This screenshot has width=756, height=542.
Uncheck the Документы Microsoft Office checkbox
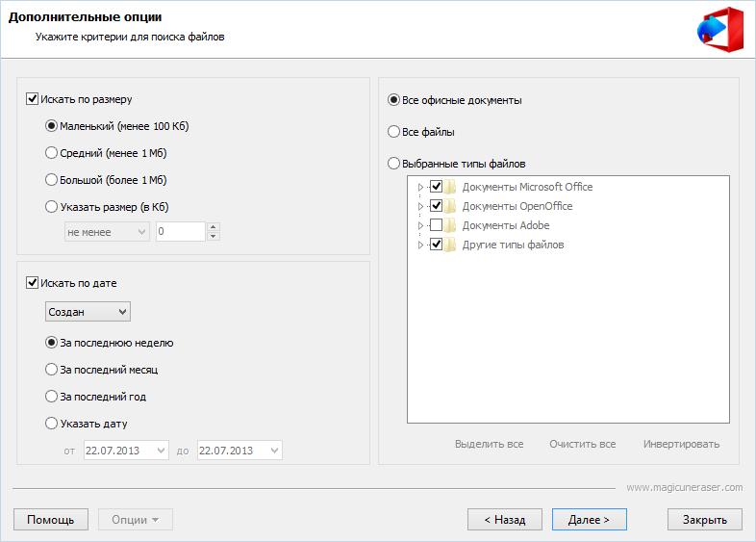click(436, 187)
